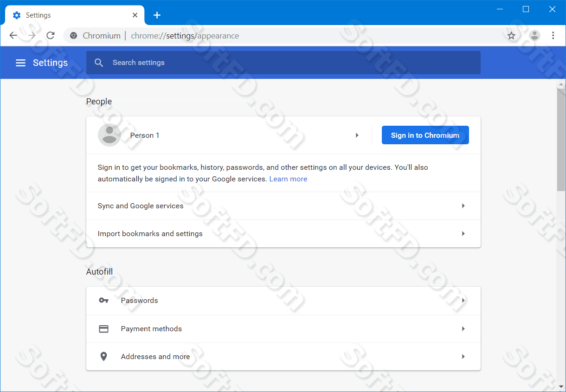Open the Passwords row arrow

pyautogui.click(x=463, y=301)
